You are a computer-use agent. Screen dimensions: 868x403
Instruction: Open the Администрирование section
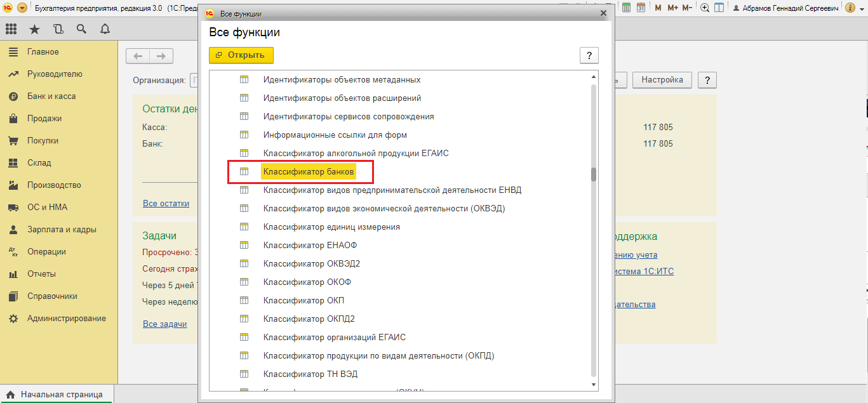(x=66, y=319)
